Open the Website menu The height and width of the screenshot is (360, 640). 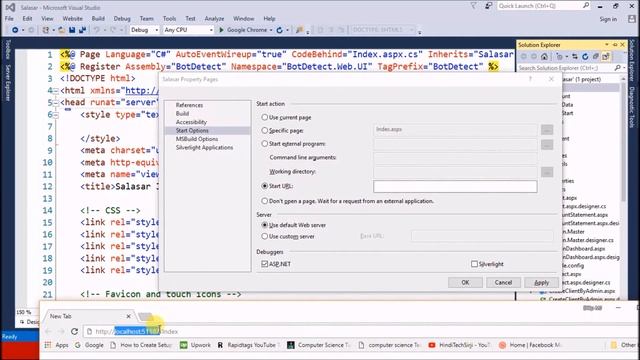73,19
